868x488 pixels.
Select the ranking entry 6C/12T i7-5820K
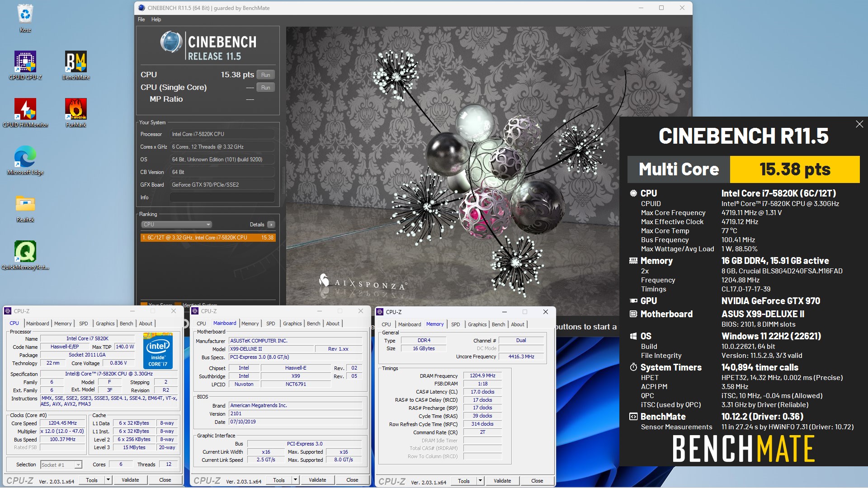coord(208,238)
